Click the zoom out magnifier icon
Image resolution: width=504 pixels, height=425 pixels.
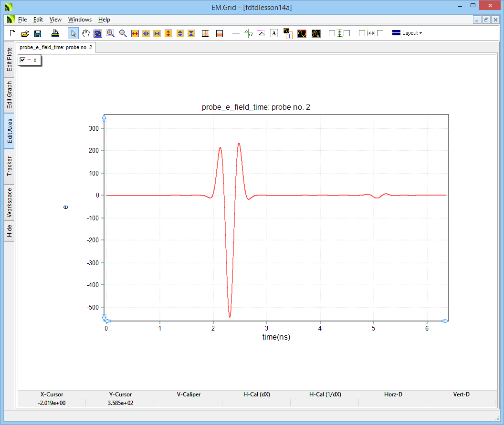tap(123, 33)
